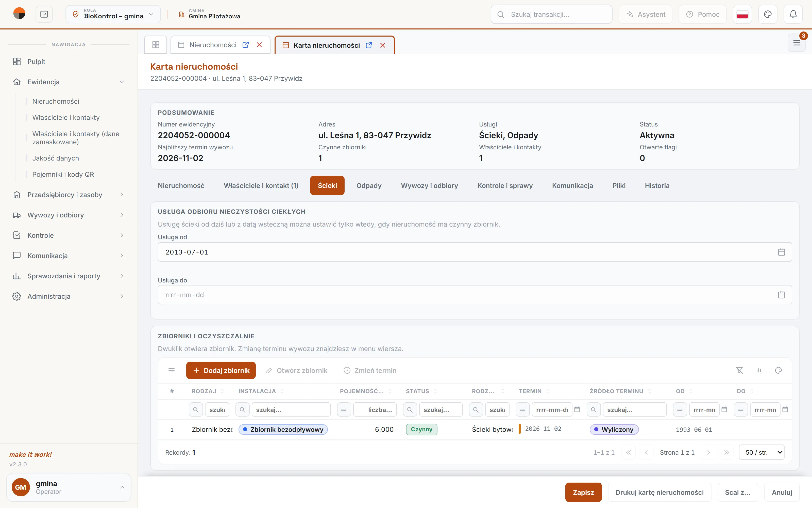Open the 50 / str. page size dropdown
The image size is (812, 508).
762,452
